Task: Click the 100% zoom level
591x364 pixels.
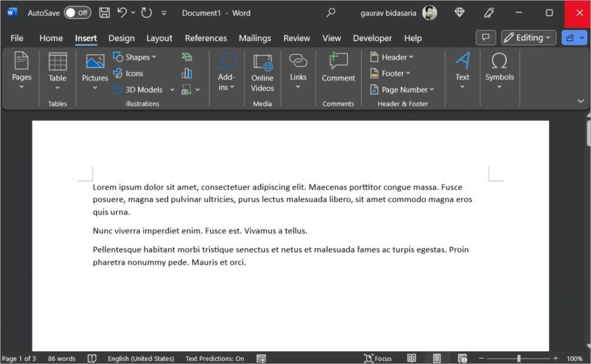Action: 574,359
